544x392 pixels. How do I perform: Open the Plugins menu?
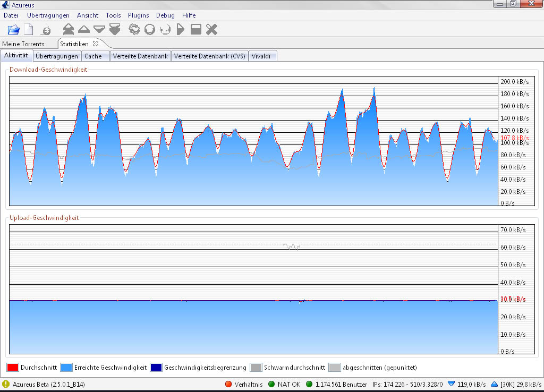138,15
